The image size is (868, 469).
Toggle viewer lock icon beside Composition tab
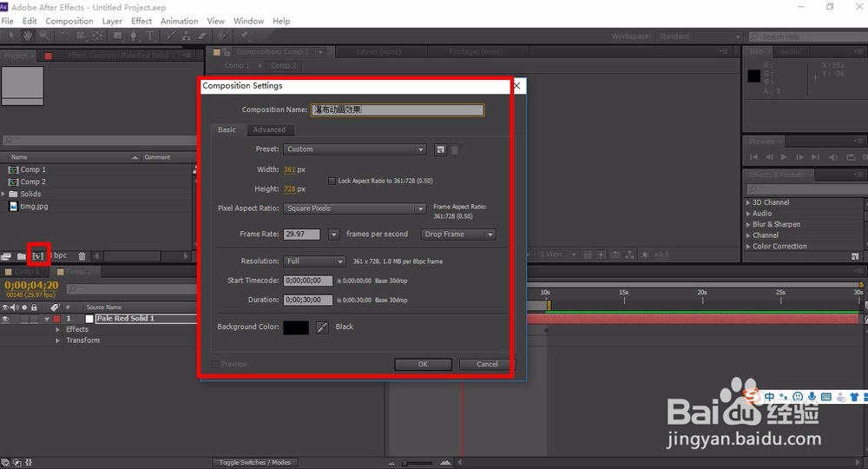(226, 52)
